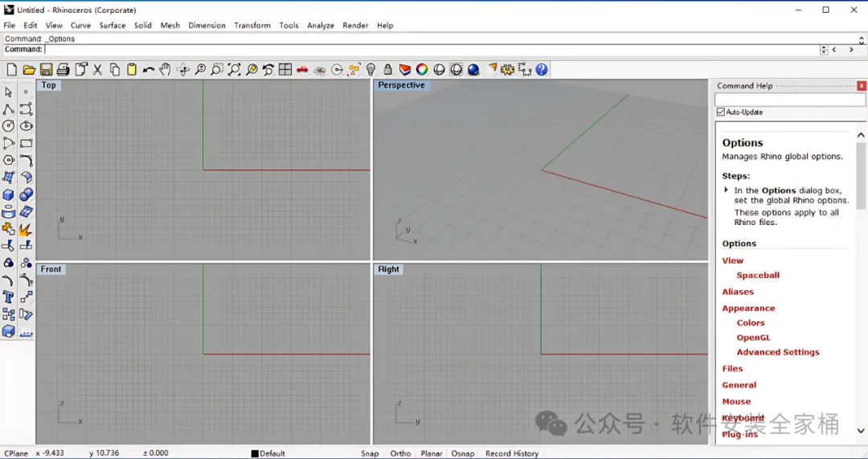The width and height of the screenshot is (868, 459).
Task: Open the Aliases help link
Action: tap(738, 292)
